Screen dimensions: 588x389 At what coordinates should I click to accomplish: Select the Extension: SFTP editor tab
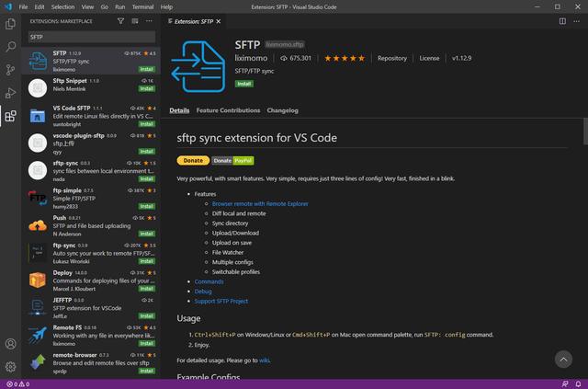pyautogui.click(x=194, y=21)
